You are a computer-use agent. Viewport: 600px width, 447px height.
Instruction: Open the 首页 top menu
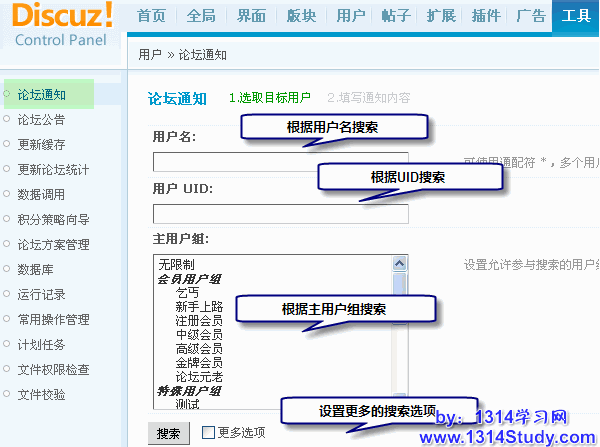151,16
